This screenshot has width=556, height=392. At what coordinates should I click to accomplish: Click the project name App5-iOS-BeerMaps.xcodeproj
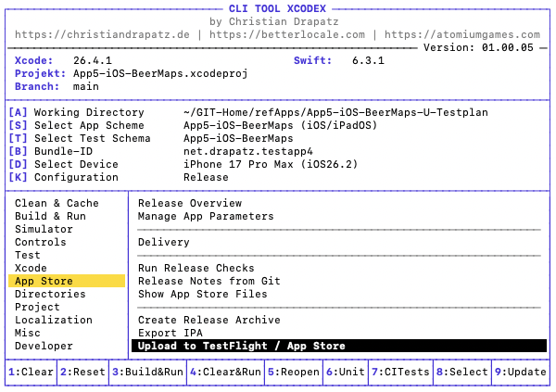click(x=160, y=73)
